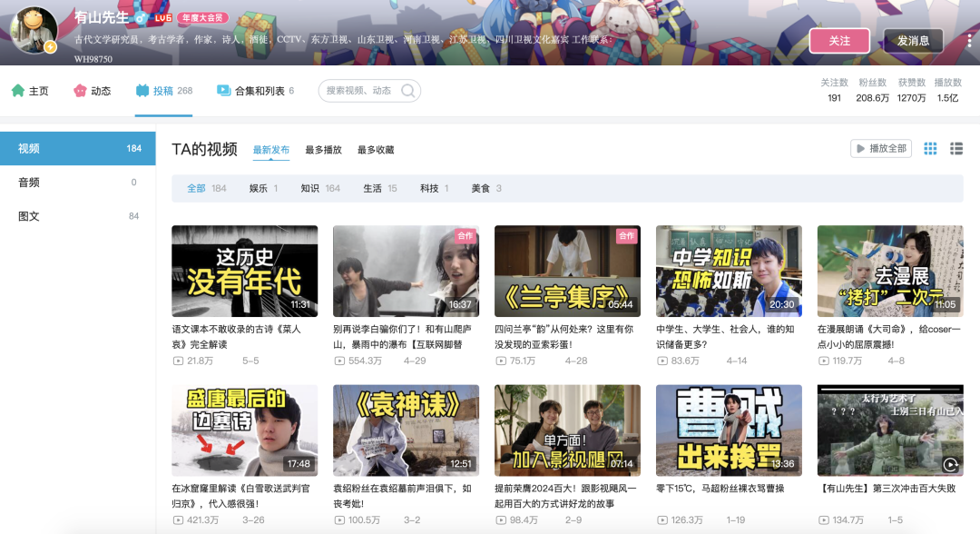Sort videos by 最多收藏
This screenshot has height=534, width=980.
(376, 150)
